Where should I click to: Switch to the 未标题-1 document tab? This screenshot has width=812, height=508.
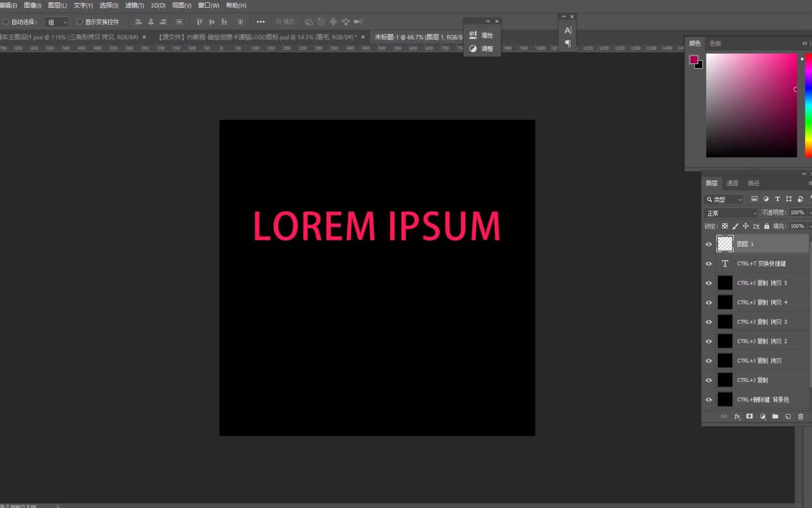(418, 37)
